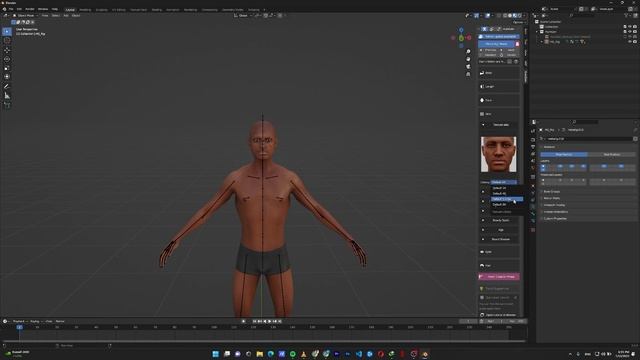This screenshot has width=640, height=360.
Task: Open the Length section in Human Generator
Action: click(x=499, y=87)
